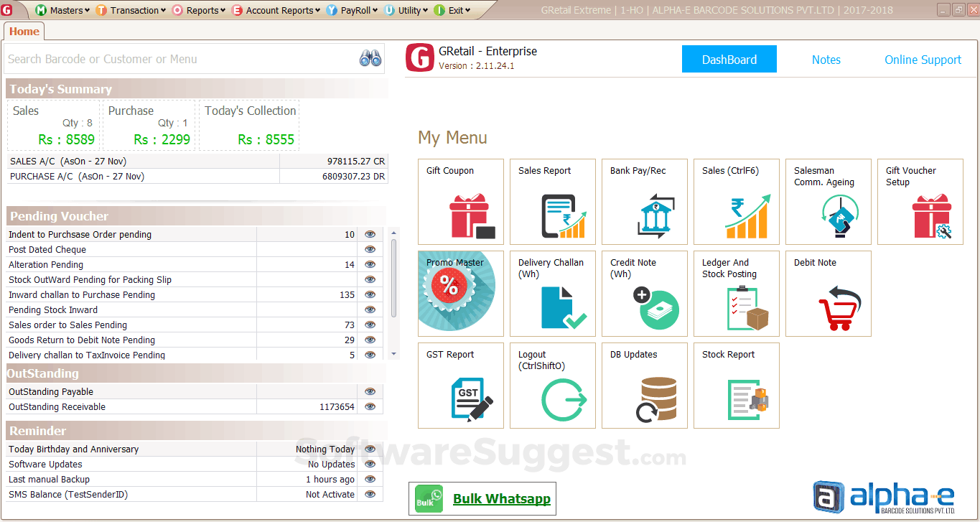Open Delivery Challan (Wh) tile icon
Screen dimensions: 980x522
point(564,308)
